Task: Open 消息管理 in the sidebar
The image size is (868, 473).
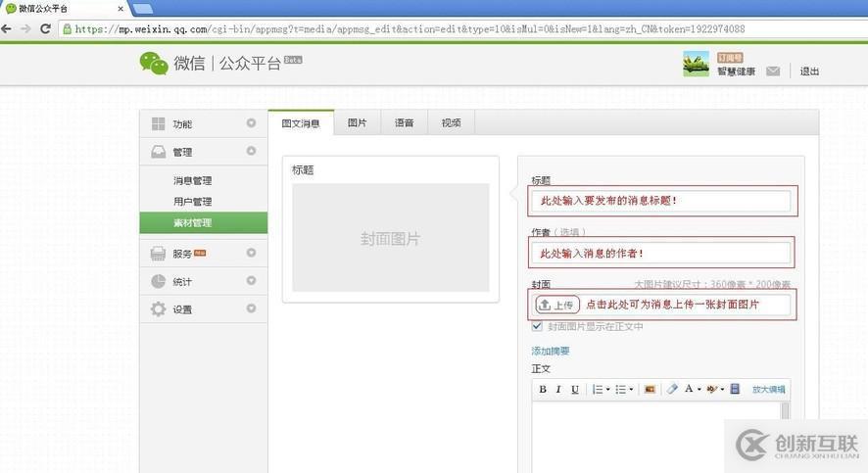Action: (192, 180)
